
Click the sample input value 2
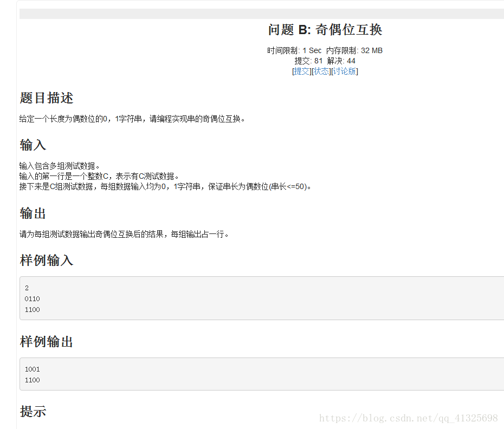[27, 288]
